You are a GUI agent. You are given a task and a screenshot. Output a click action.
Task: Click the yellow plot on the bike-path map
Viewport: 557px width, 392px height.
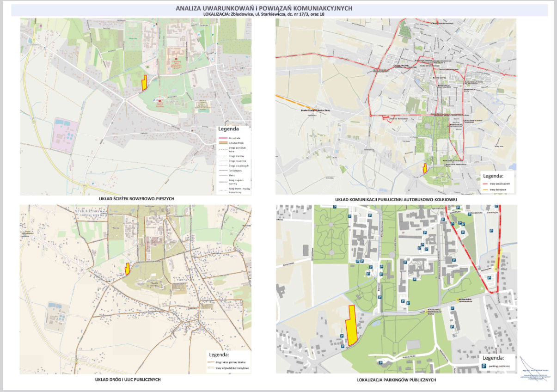pyautogui.click(x=144, y=83)
